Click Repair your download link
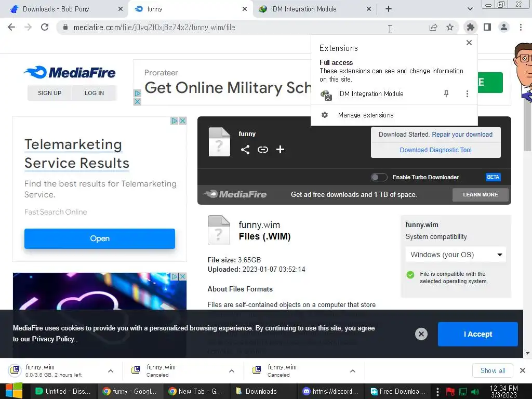Viewport: 532px width, 399px height. (462, 135)
